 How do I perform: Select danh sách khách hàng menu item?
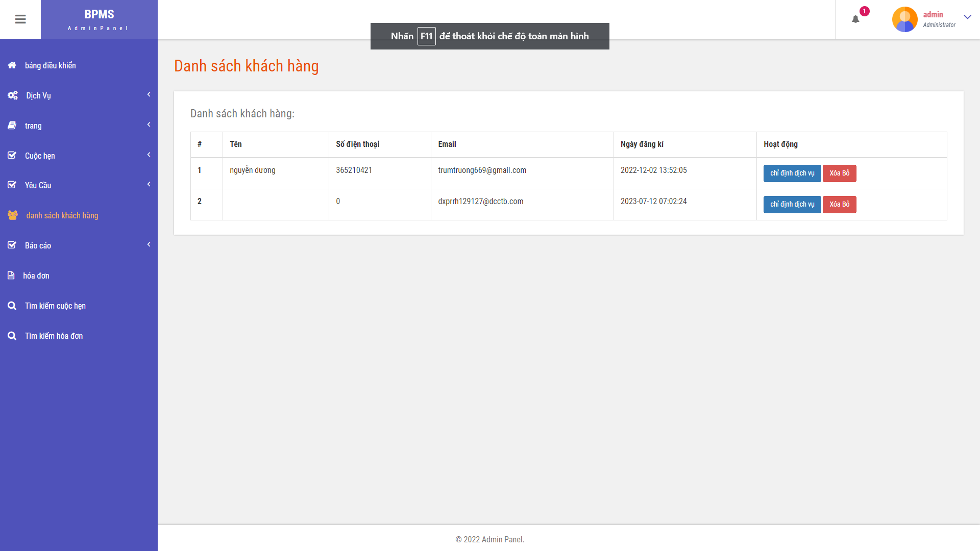point(62,215)
